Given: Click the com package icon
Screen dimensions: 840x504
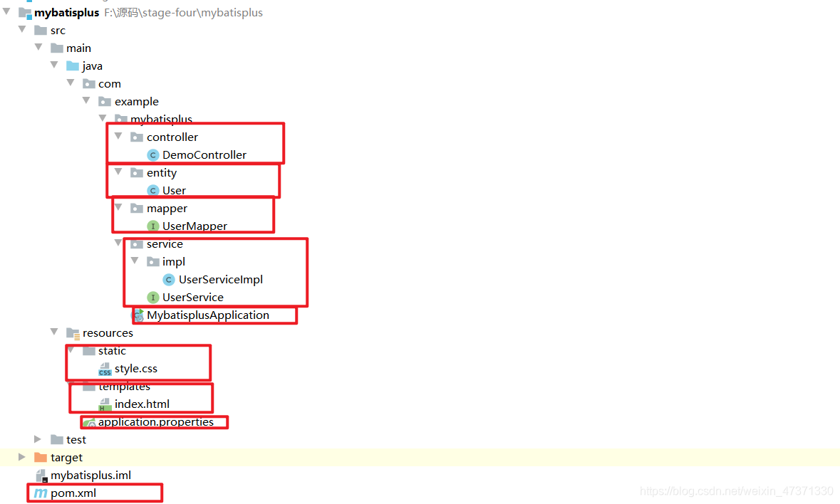Looking at the screenshot, I should (89, 83).
